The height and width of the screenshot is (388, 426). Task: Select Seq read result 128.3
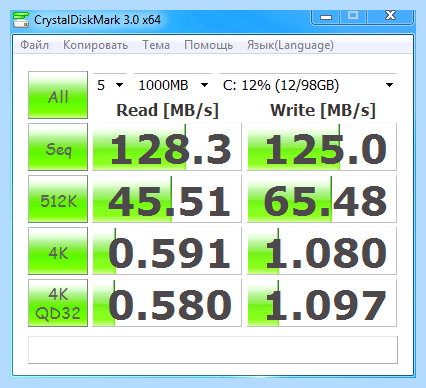click(x=167, y=147)
